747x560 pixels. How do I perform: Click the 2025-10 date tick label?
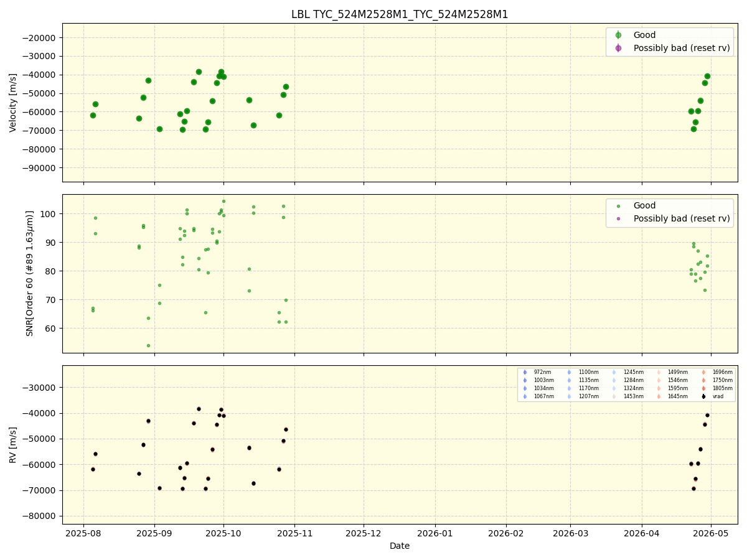(x=223, y=533)
